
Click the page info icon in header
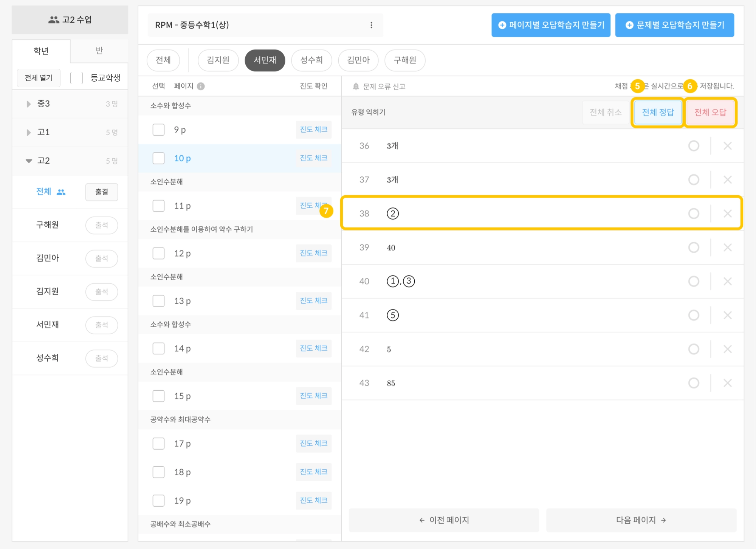coord(201,86)
